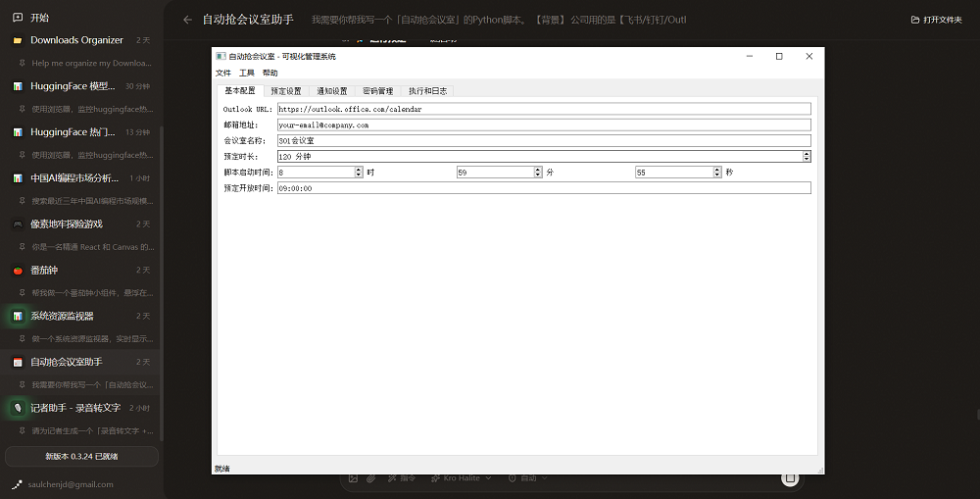
Task: Click the chart icon of 系统资源监视器
Action: [x=18, y=316]
